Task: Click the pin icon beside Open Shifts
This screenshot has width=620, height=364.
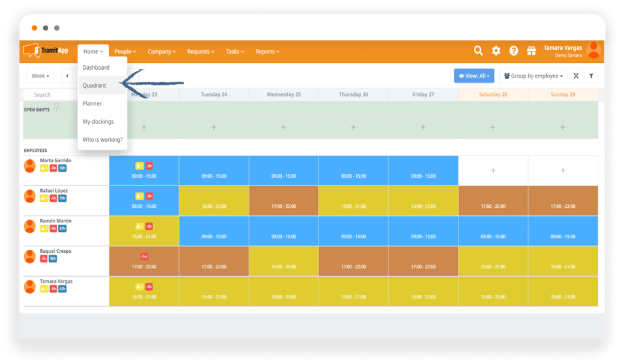Action: [56, 107]
